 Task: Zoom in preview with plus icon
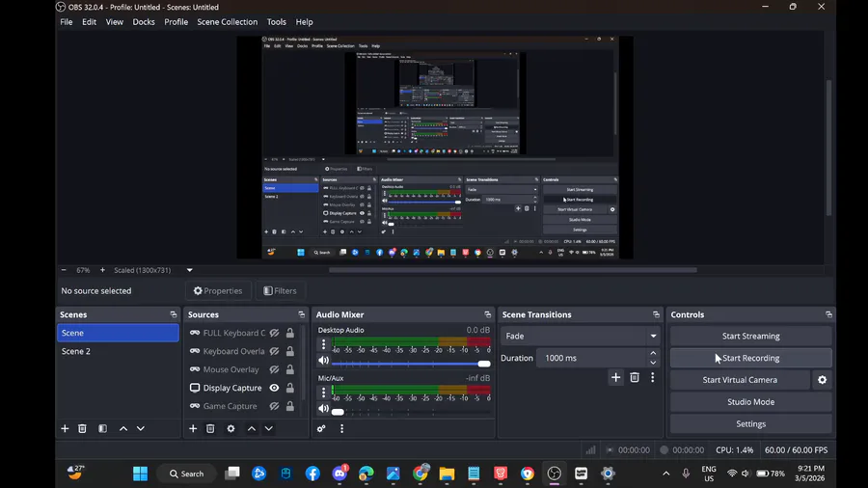click(102, 270)
